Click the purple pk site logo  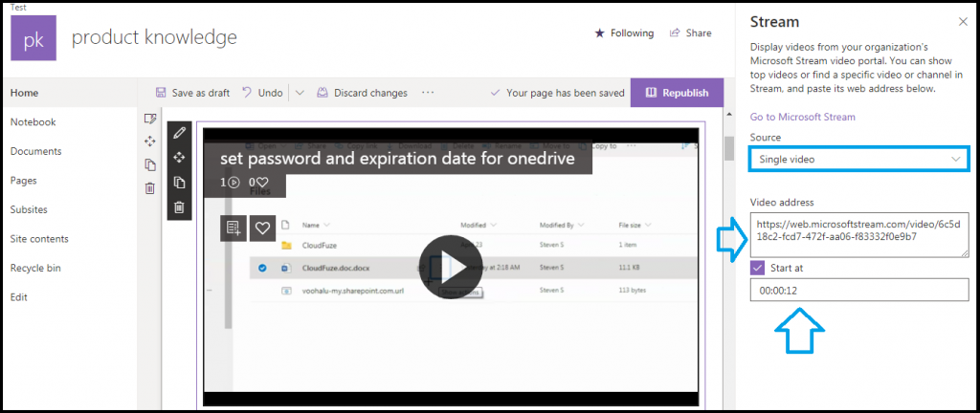pos(33,37)
